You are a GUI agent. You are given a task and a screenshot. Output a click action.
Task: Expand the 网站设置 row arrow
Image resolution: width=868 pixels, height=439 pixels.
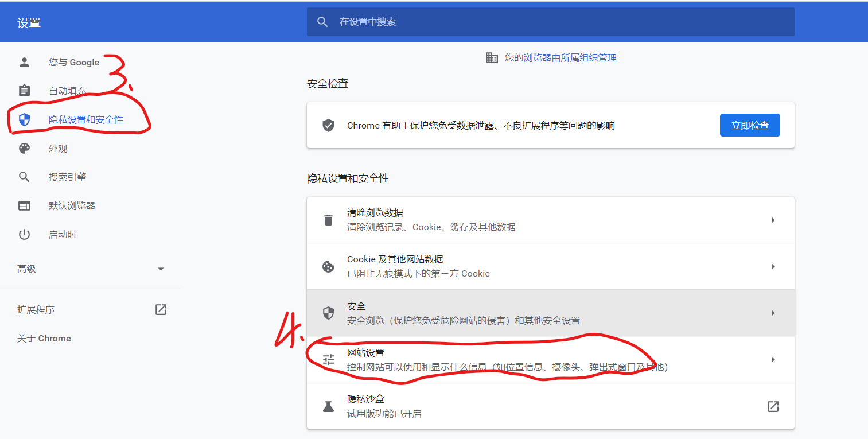coord(773,359)
